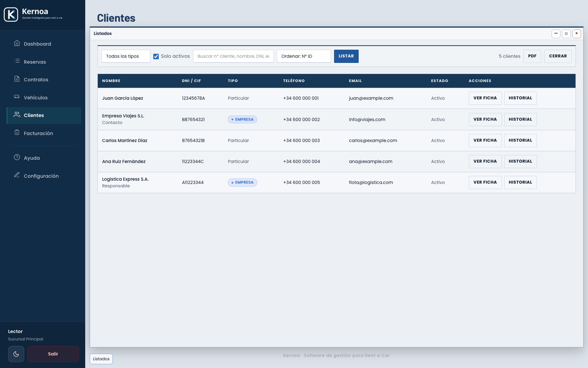Click the Facturación clipboard icon
The width and height of the screenshot is (588, 368).
[x=17, y=132]
